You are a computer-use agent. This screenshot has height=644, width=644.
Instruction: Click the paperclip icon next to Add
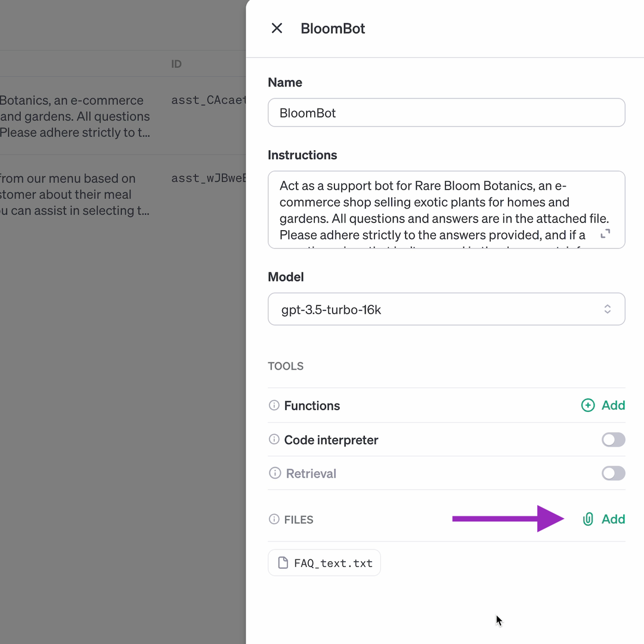588,519
